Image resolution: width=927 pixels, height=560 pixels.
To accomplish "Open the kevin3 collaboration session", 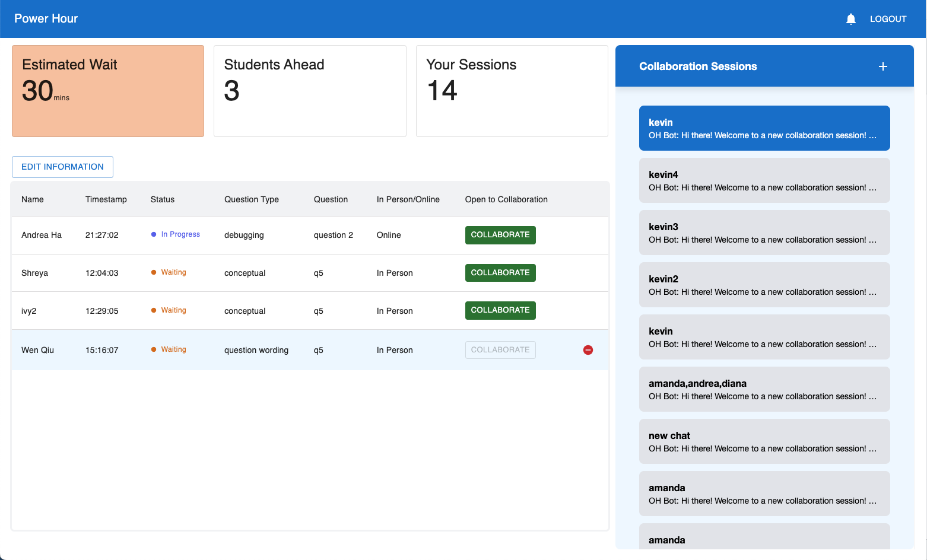I will [764, 233].
